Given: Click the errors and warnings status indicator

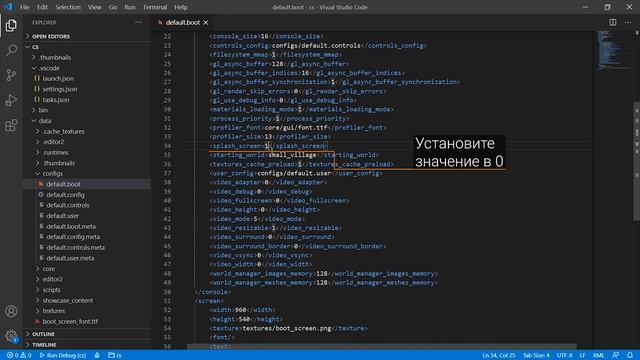Looking at the screenshot, I should (19, 355).
